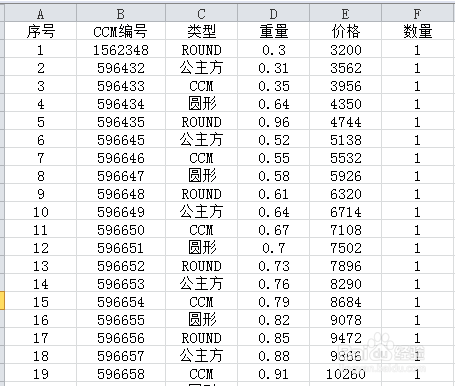This screenshot has height=386, width=455.
Task: Click price cell 9472
Action: 345,337
